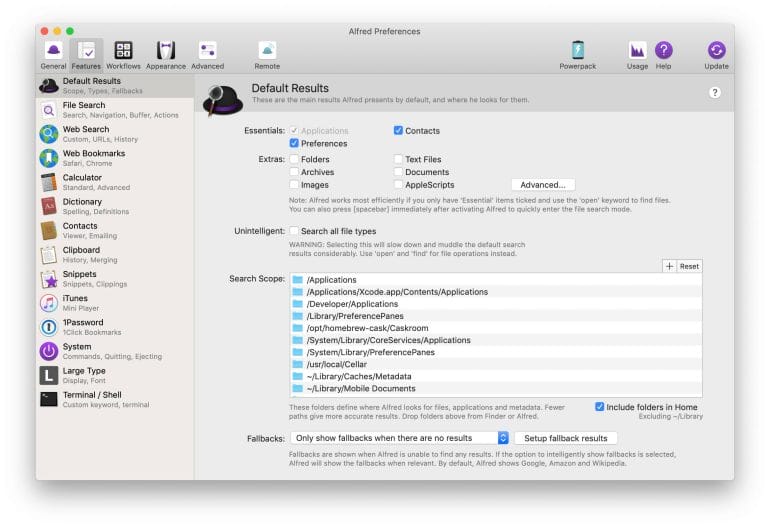The height and width of the screenshot is (527, 770).
Task: Open the Usage statistics icon
Action: [x=637, y=50]
